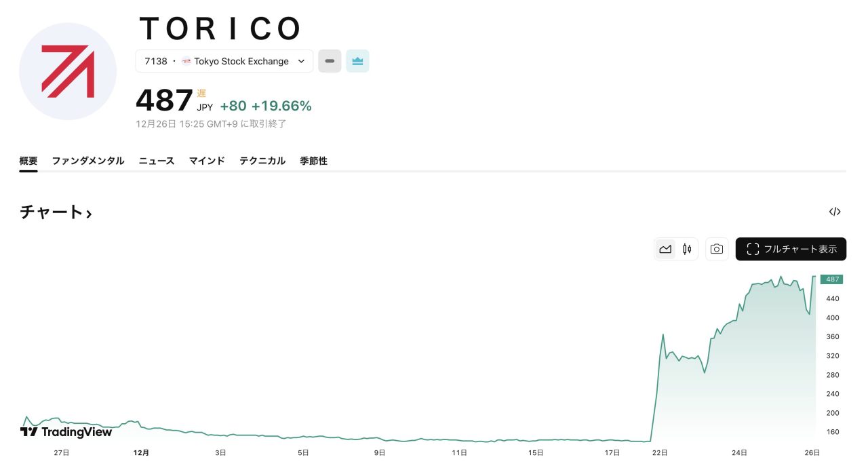868x472 pixels.
Task: Open the ファンダメンタル section link
Action: [x=87, y=161]
